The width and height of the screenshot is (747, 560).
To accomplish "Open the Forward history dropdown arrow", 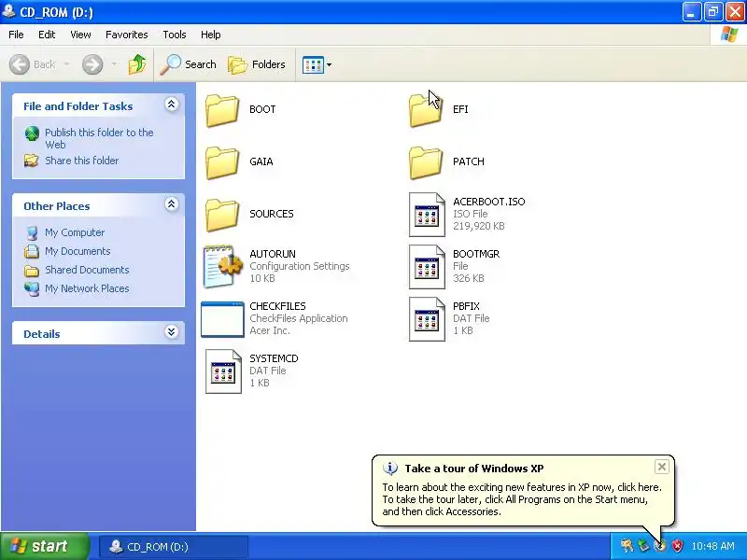I will point(114,64).
